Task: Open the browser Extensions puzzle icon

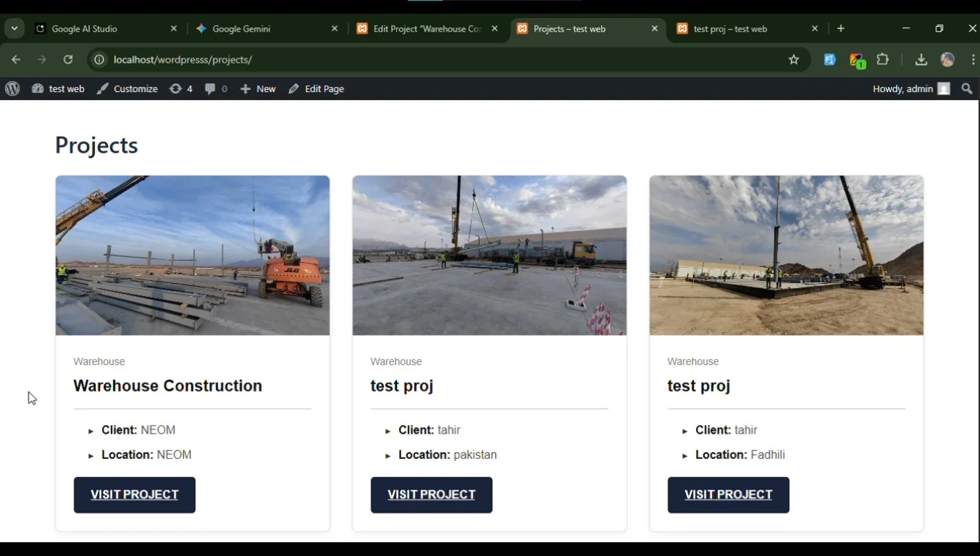Action: coord(882,60)
